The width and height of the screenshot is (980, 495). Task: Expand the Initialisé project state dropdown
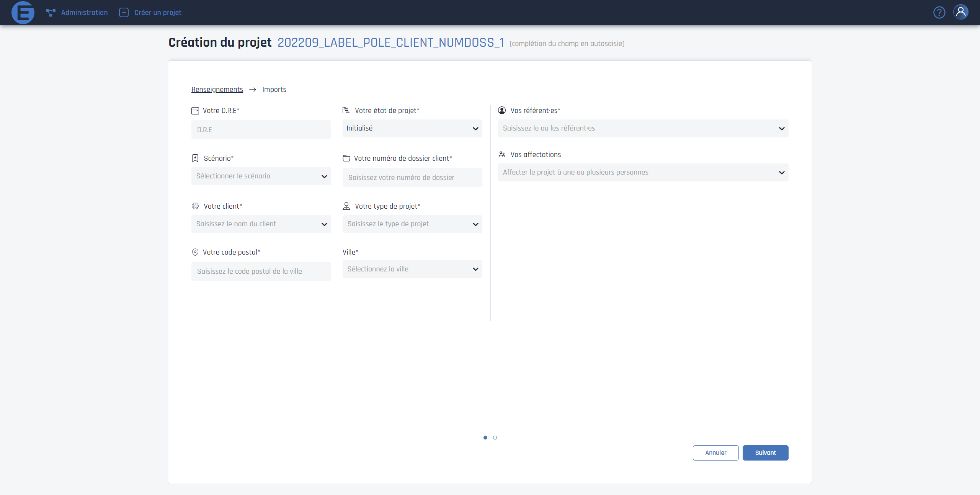click(412, 129)
